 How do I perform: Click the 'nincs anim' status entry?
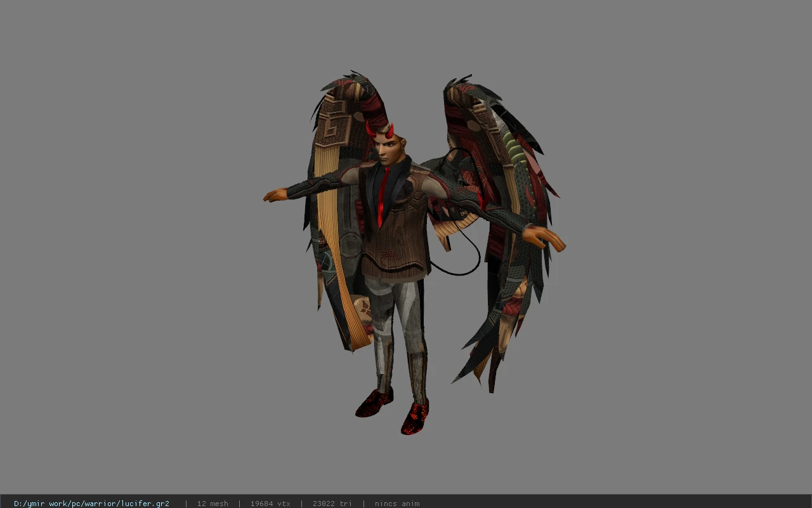397,504
